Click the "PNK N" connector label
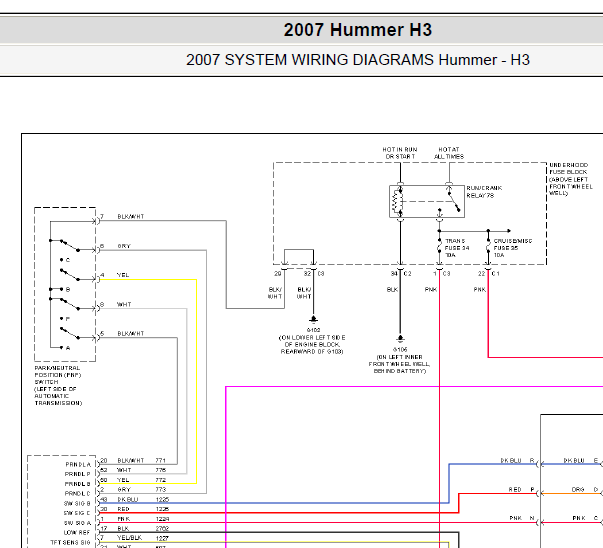 coord(522,518)
